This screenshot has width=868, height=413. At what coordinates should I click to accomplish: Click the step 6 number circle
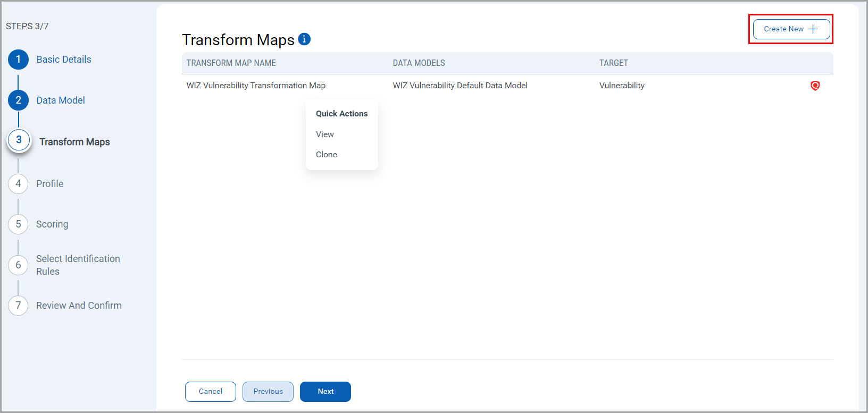19,265
